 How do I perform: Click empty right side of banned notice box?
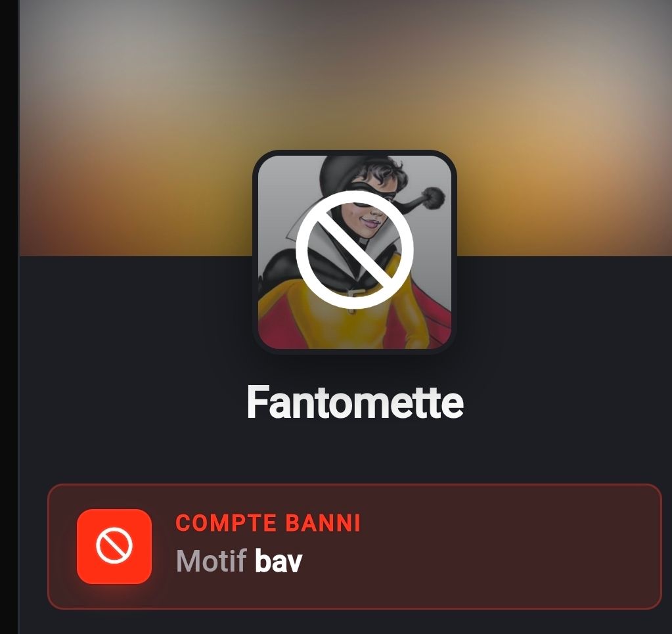tap(514, 547)
